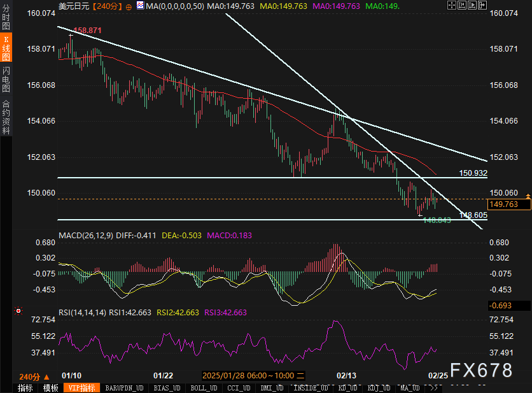Open the 【240分】 period label in header
The image size is (532, 393).
pos(108,6)
